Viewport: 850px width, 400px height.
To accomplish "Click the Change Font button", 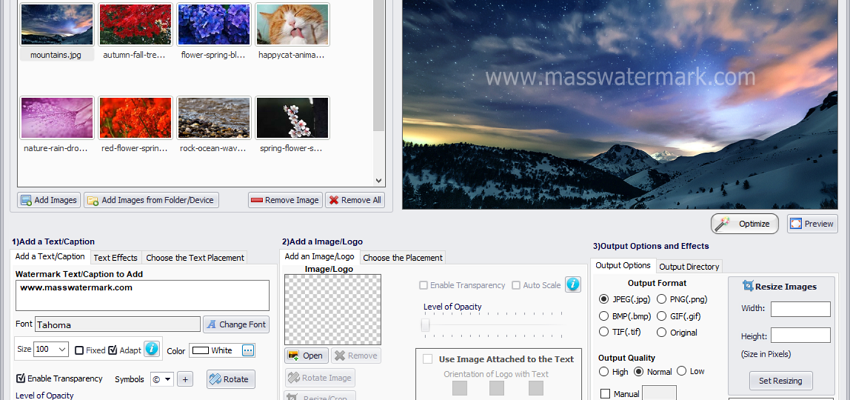I will [x=236, y=325].
